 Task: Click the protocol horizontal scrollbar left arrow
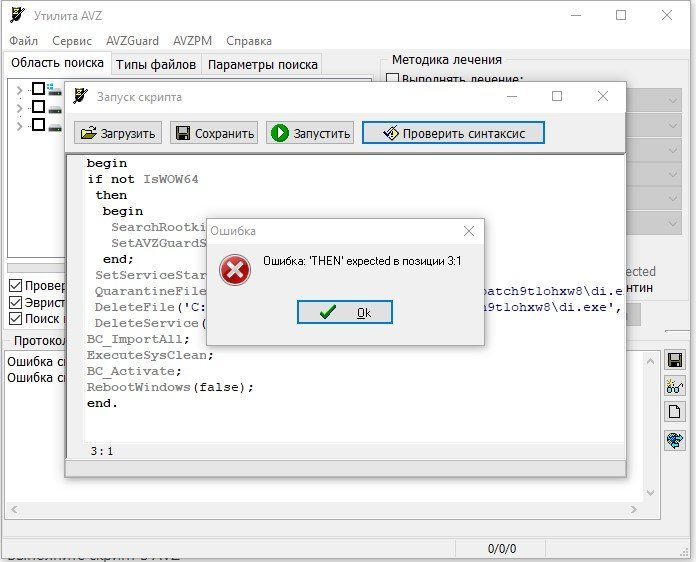click(15, 509)
